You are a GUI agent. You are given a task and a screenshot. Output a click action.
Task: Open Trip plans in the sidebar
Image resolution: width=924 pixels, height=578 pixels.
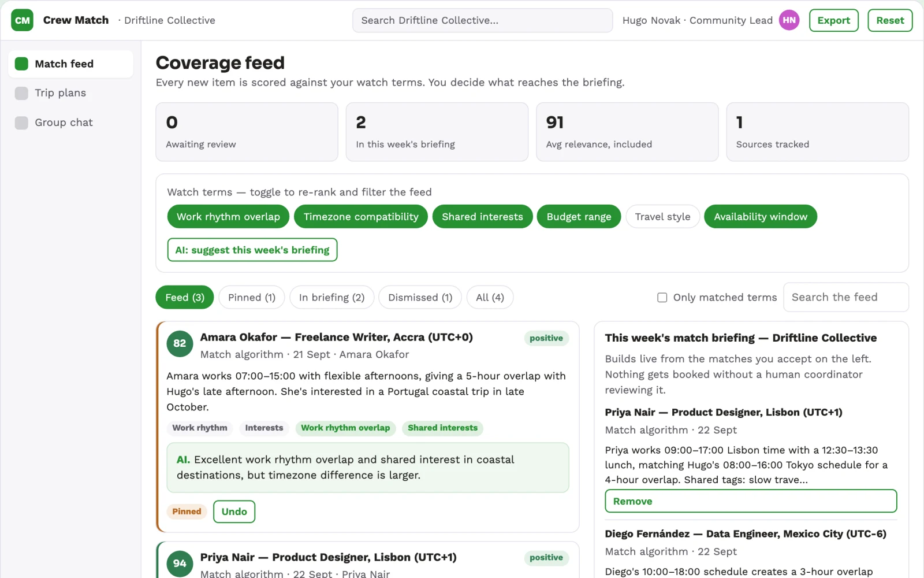tap(70, 93)
